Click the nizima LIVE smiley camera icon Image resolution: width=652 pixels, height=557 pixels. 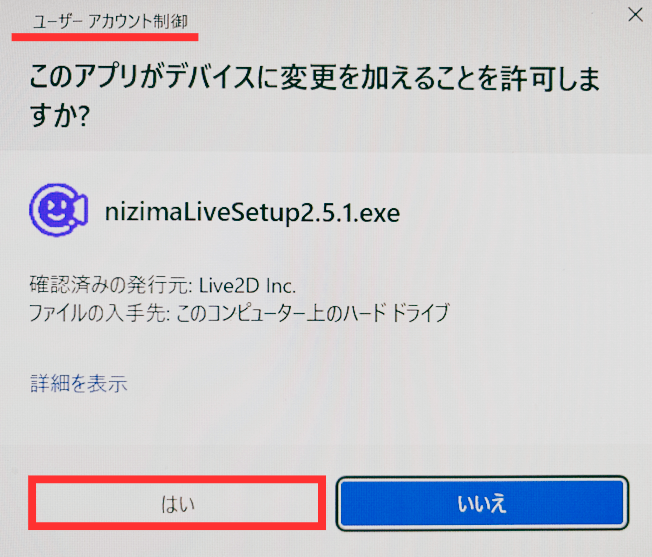pyautogui.click(x=59, y=210)
